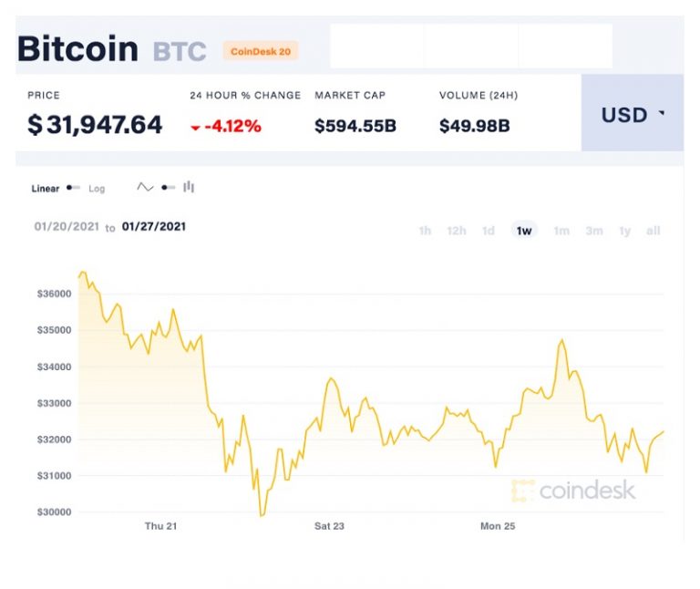Choose the 3m time range
The width and height of the screenshot is (700, 589).
pyautogui.click(x=594, y=231)
